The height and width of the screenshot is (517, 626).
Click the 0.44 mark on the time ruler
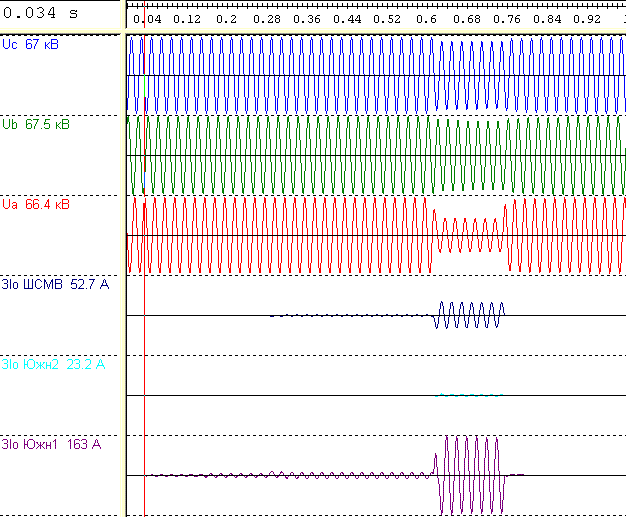(347, 19)
